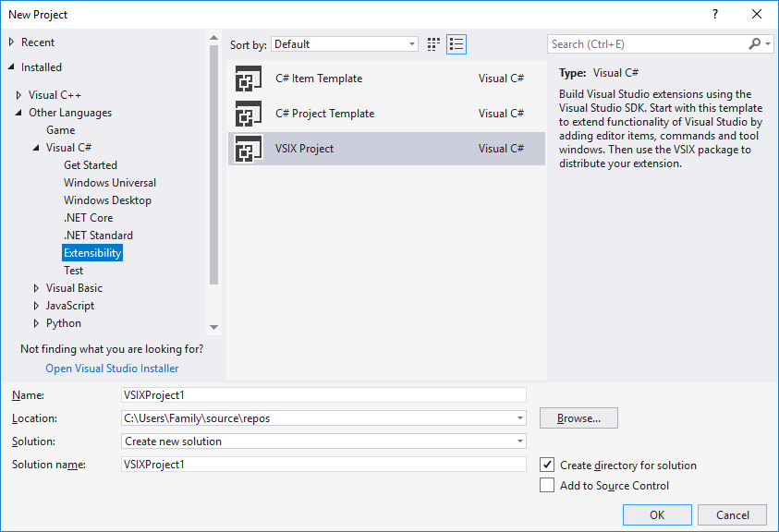Open search options dropdown arrow
The image size is (779, 532).
tap(768, 44)
